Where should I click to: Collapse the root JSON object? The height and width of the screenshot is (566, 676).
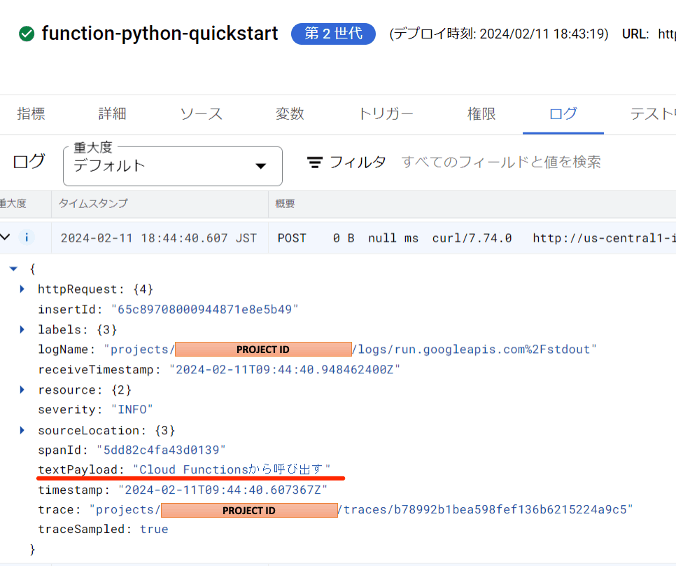tap(13, 269)
